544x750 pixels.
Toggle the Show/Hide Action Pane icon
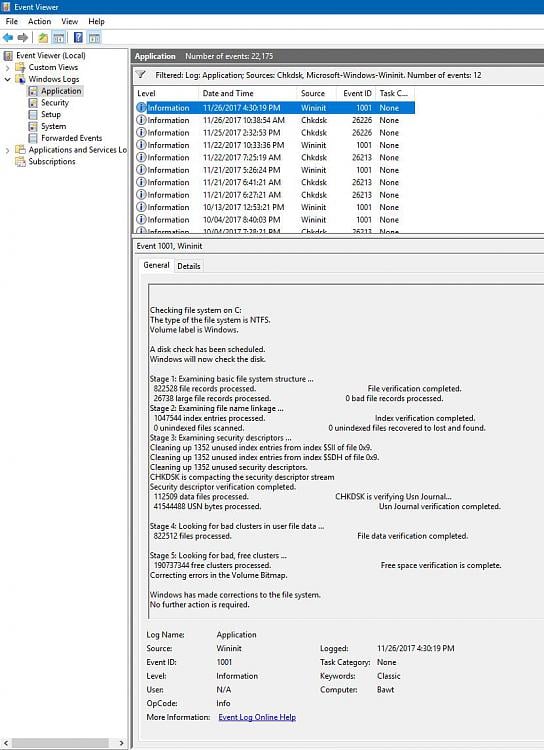(x=94, y=37)
